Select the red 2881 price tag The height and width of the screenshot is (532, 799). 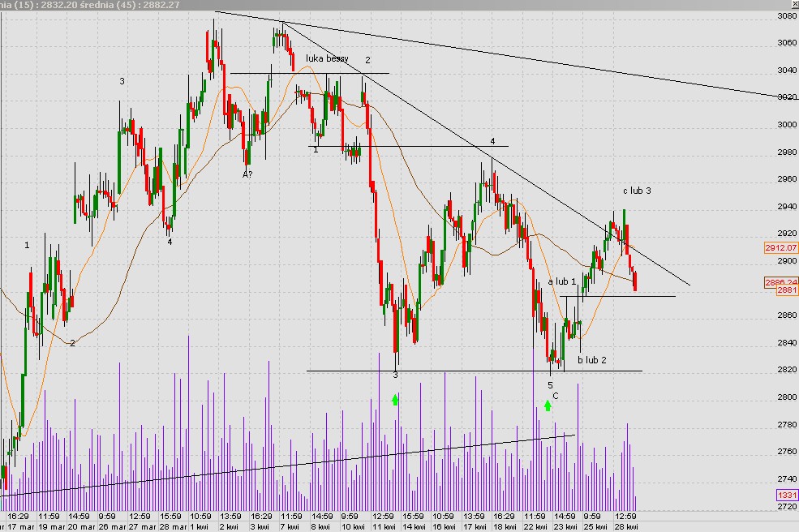coord(787,290)
